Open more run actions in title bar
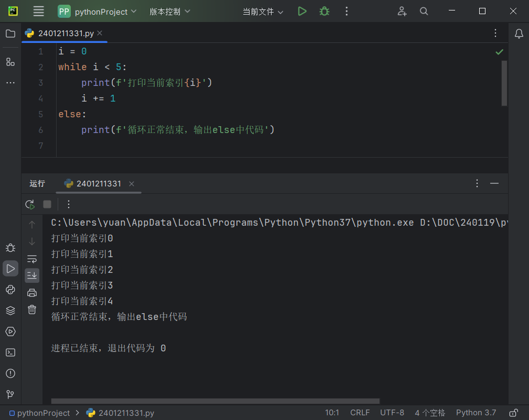 coord(347,12)
